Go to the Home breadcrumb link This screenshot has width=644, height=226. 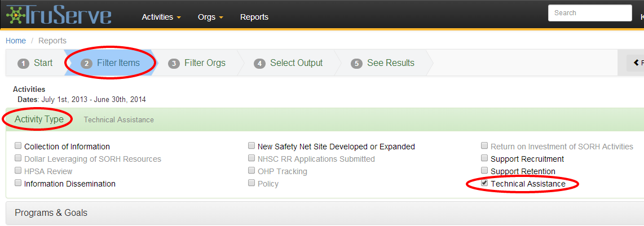click(16, 41)
